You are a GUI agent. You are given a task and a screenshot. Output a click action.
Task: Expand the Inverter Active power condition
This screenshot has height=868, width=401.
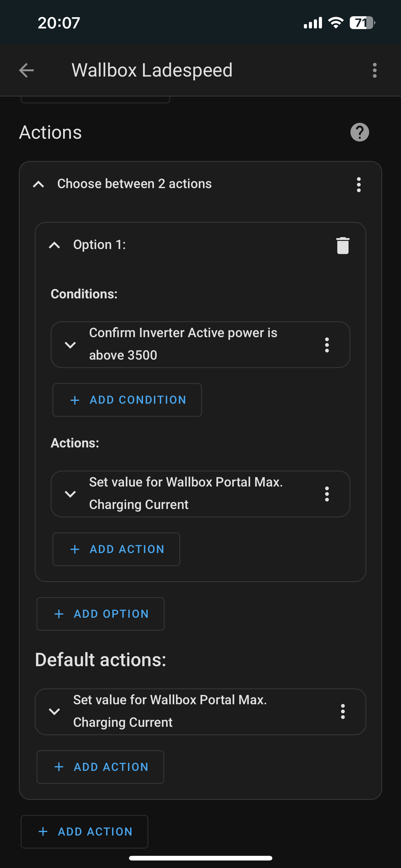click(70, 345)
